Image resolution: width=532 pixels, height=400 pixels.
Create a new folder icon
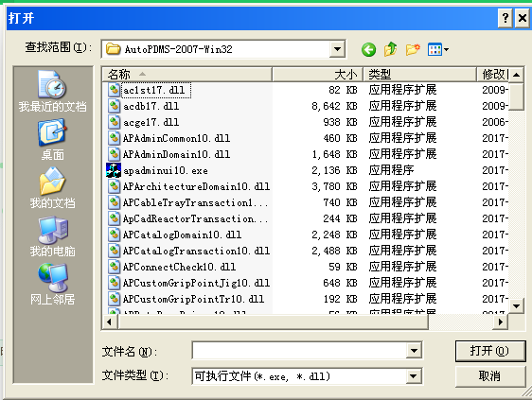[413, 49]
